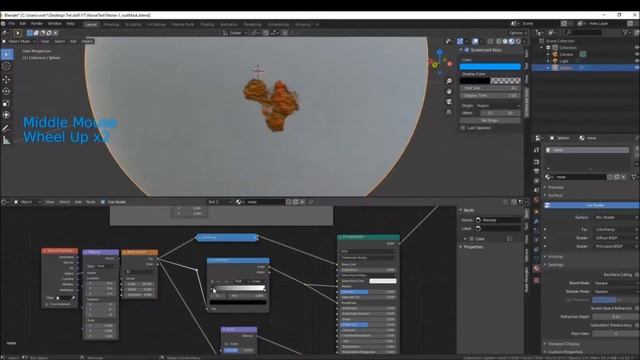Click the node Name input field in the sidebar
640x360 pixels.
[498, 220]
